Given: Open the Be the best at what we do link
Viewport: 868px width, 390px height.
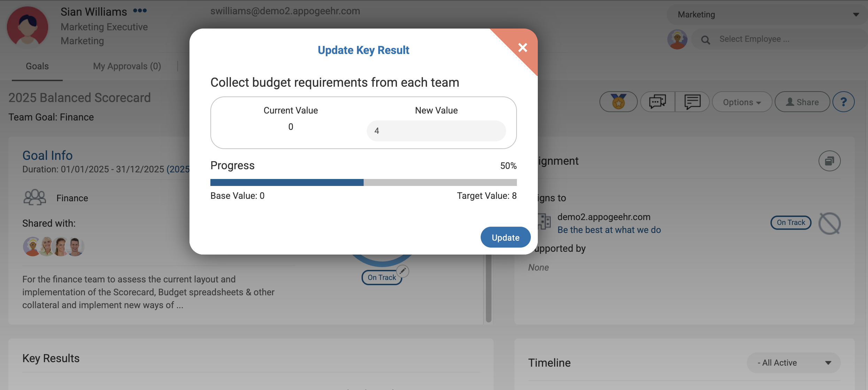Looking at the screenshot, I should click(x=609, y=230).
